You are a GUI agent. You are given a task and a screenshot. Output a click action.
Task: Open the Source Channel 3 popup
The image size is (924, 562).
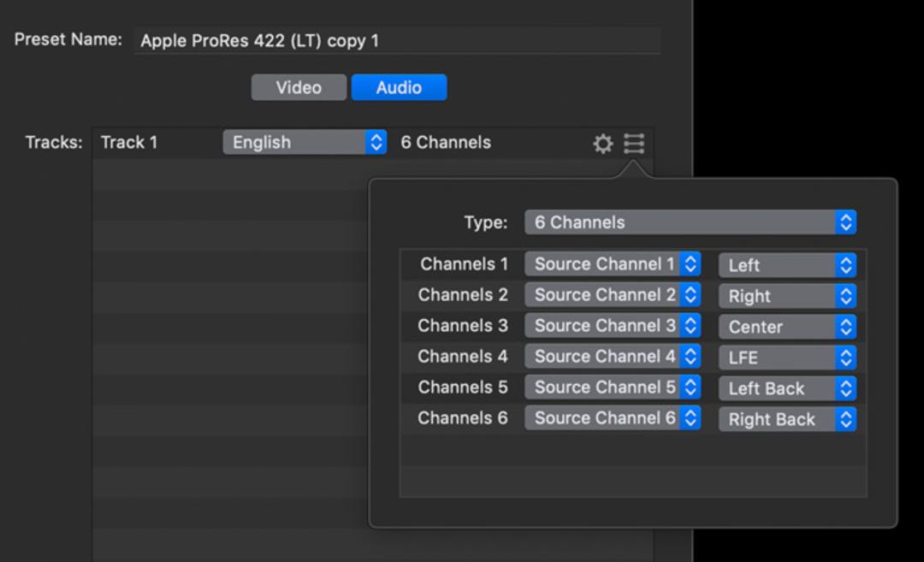tap(613, 325)
